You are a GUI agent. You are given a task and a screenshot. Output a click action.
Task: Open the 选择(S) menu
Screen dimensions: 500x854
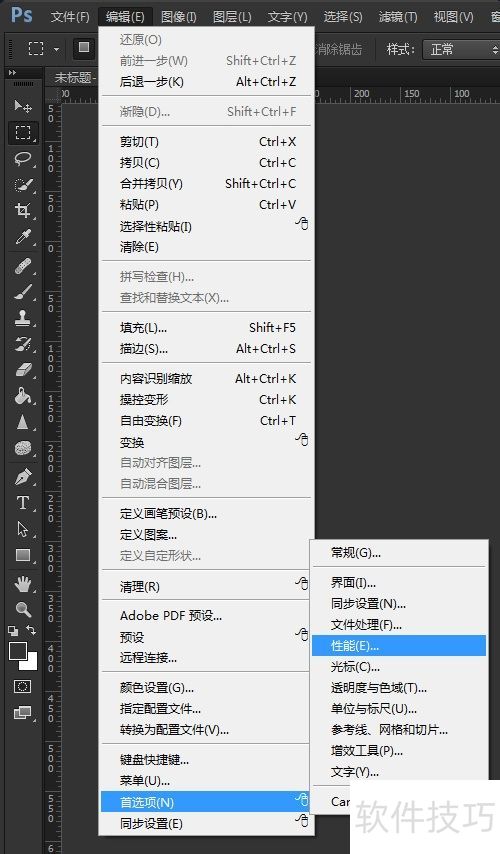tap(343, 17)
